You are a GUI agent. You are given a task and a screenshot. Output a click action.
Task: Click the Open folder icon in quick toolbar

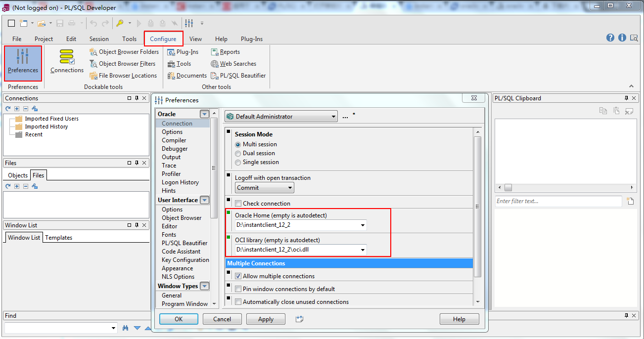41,23
